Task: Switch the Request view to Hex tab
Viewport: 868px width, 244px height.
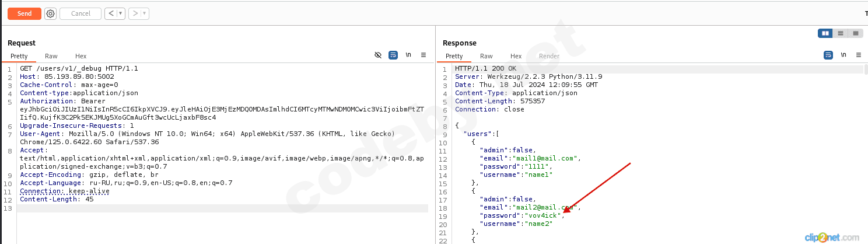Action: 80,56
